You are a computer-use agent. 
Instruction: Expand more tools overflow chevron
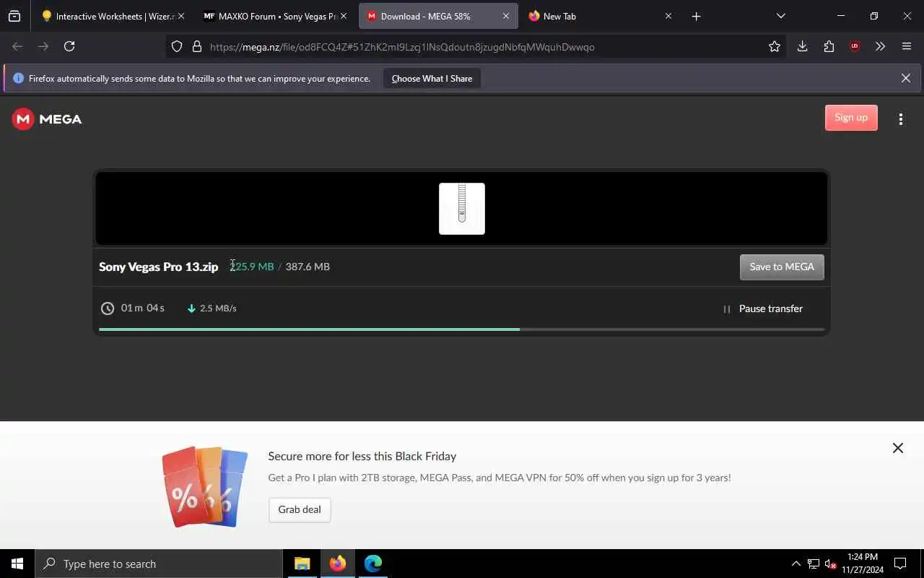pyautogui.click(x=880, y=46)
